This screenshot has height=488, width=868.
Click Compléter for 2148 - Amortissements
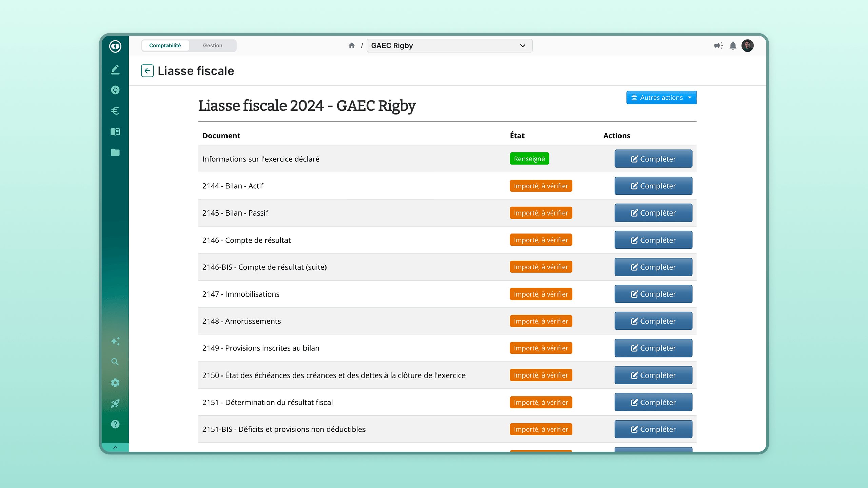click(x=653, y=321)
